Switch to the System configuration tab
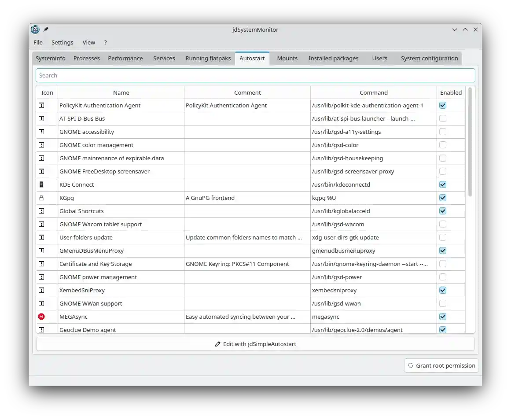This screenshot has height=420, width=511. coord(429,59)
